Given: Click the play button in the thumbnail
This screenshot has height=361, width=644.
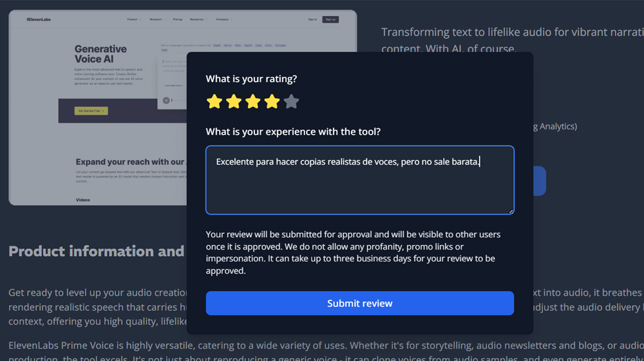Looking at the screenshot, I should pyautogui.click(x=166, y=101).
